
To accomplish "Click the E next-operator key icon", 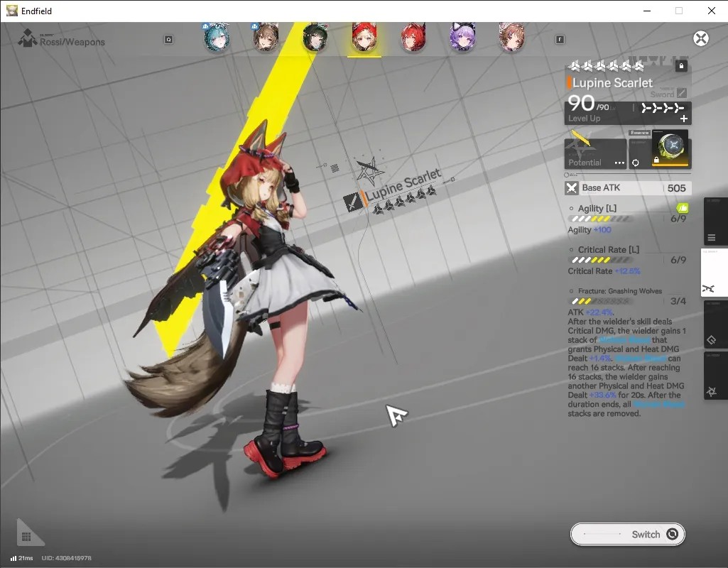I will point(560,40).
